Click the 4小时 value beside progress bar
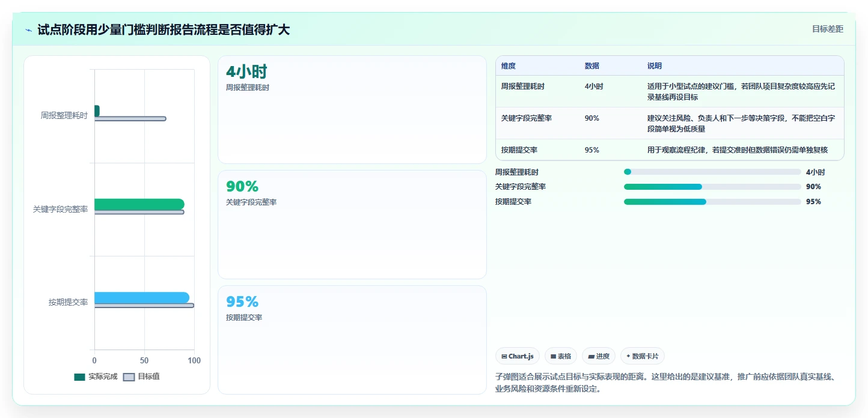Viewport: 868px width, 418px height. pyautogui.click(x=816, y=172)
